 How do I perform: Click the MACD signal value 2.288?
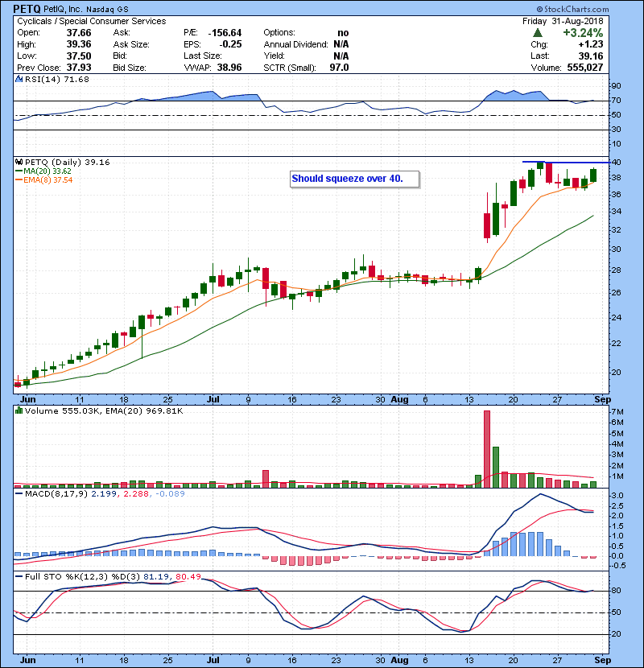pos(136,494)
